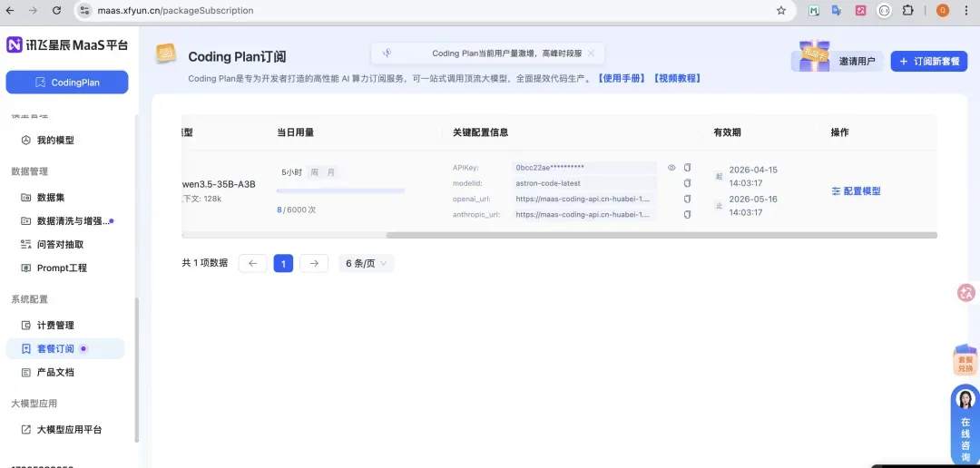Click the 订阅新套餐 button
The height and width of the screenshot is (468, 980).
pyautogui.click(x=929, y=62)
